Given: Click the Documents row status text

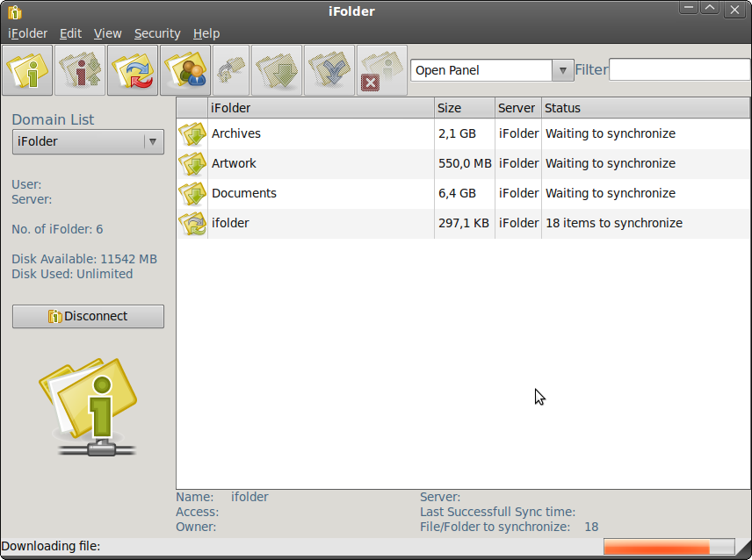Looking at the screenshot, I should pyautogui.click(x=611, y=193).
